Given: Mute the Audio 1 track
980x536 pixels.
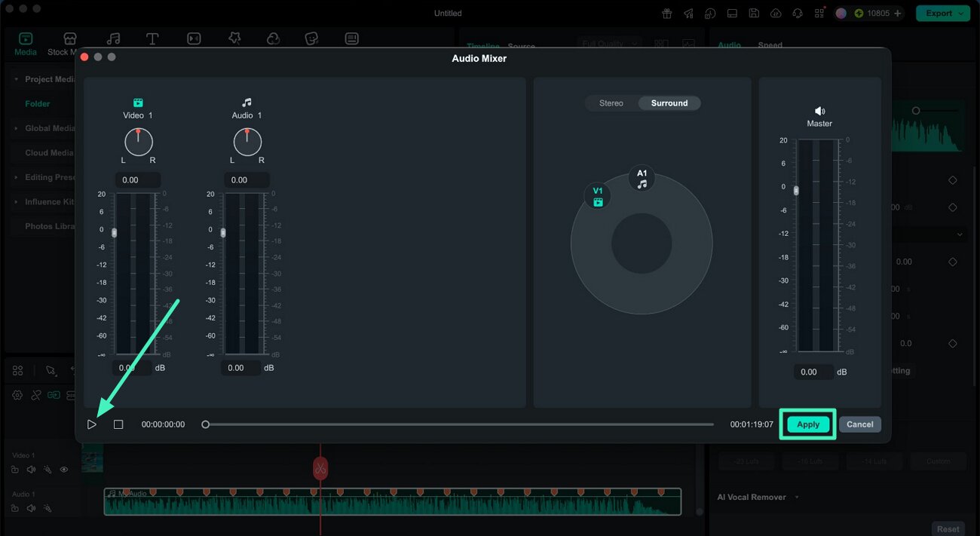Looking at the screenshot, I should (32, 508).
